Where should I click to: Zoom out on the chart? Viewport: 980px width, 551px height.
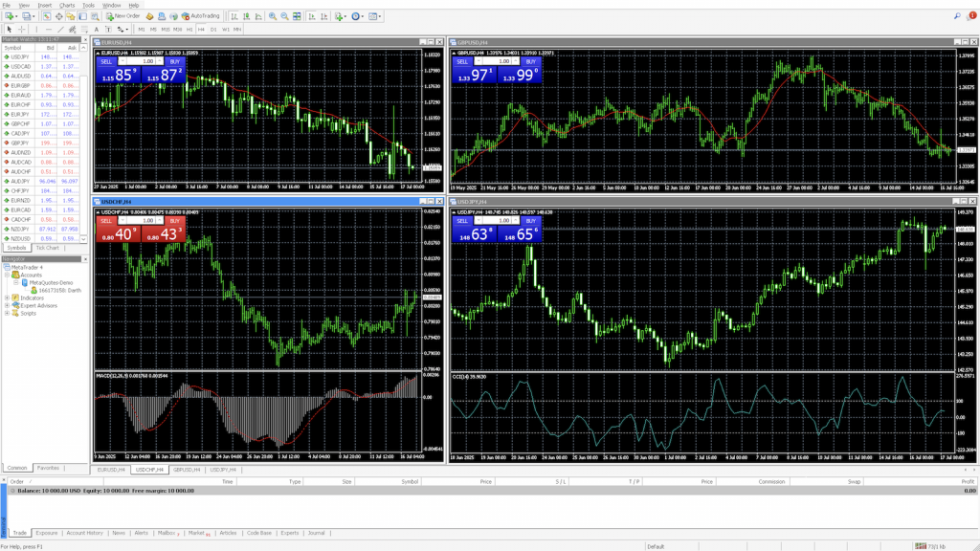pyautogui.click(x=284, y=16)
